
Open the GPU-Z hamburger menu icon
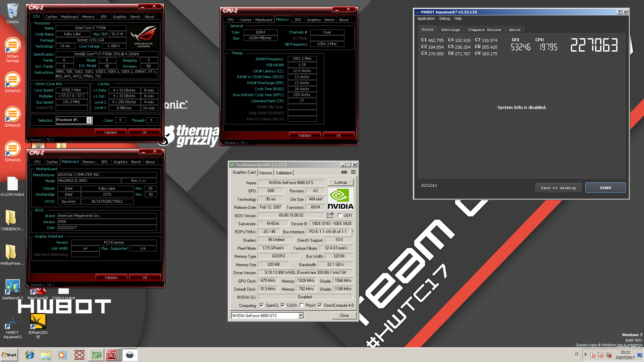[353, 172]
